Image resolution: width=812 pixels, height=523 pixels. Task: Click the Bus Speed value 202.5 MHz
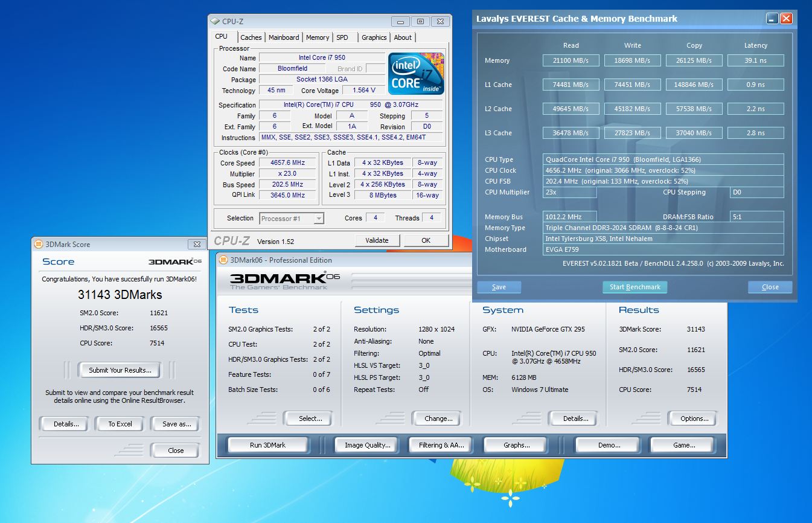tap(288, 185)
